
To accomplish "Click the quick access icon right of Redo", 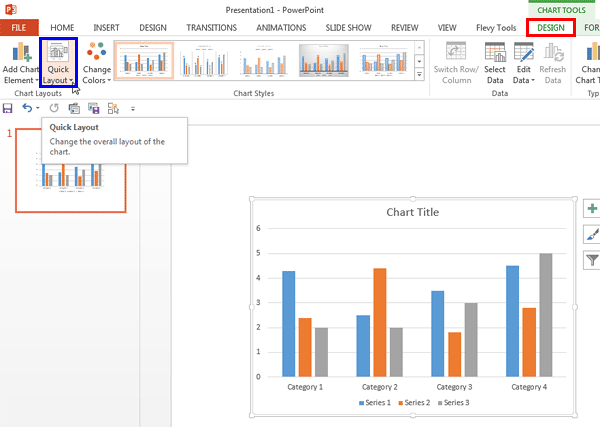I will pyautogui.click(x=74, y=109).
